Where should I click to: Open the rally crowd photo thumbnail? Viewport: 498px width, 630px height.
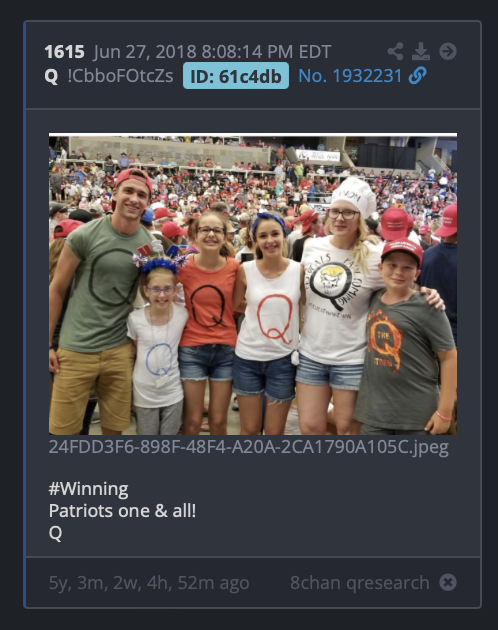(x=253, y=284)
